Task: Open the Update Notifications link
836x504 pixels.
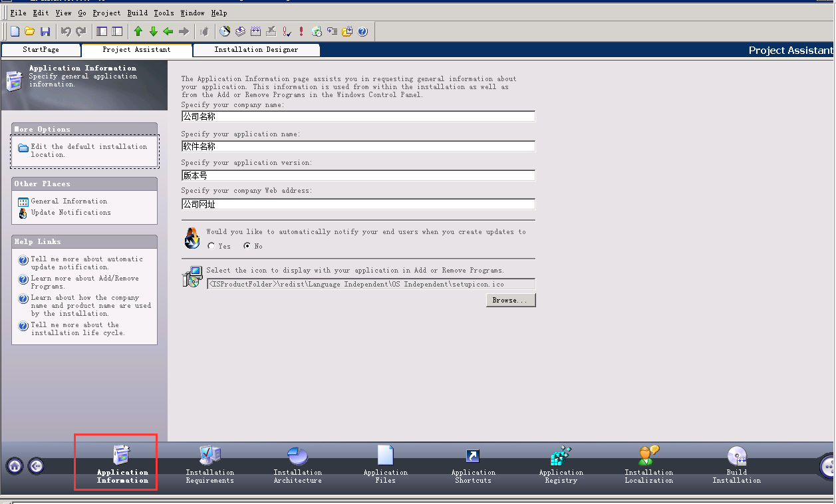Action: (x=70, y=213)
